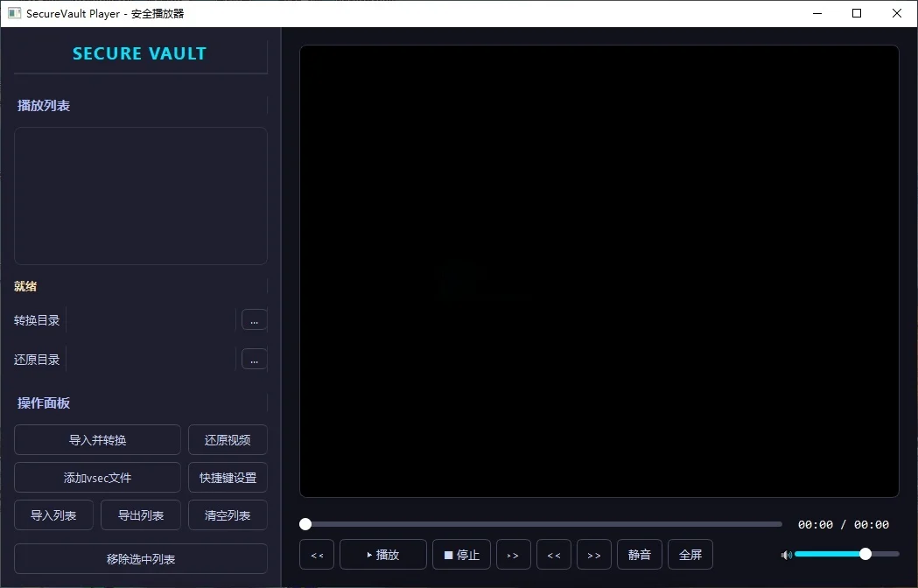Open the 快捷键设置 shortcut settings
Screen dimensions: 918x588
pyautogui.click(x=228, y=478)
